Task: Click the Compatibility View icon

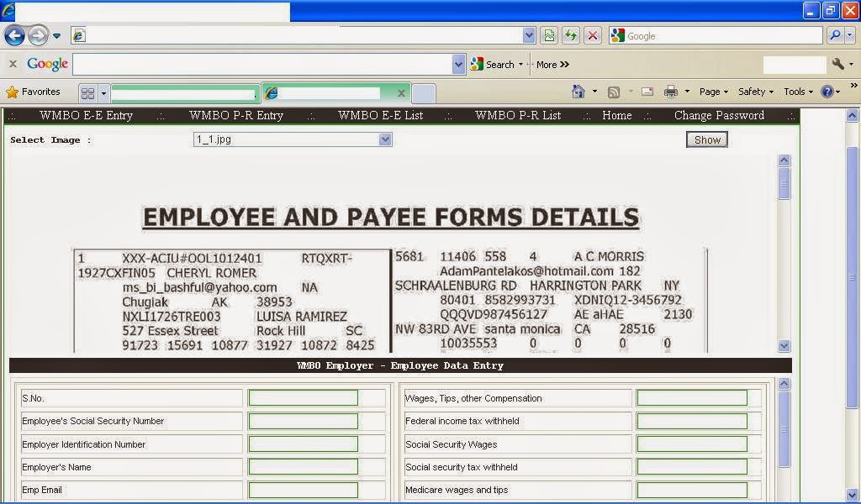Action: click(549, 35)
